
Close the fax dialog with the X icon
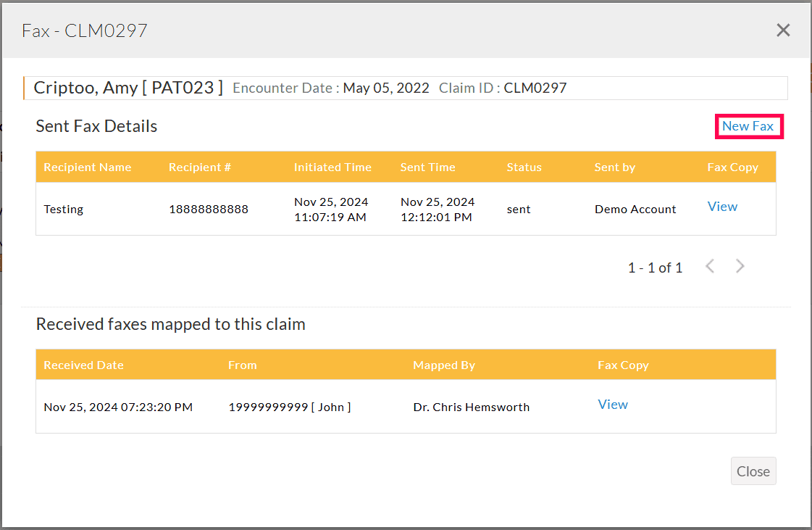(x=783, y=30)
